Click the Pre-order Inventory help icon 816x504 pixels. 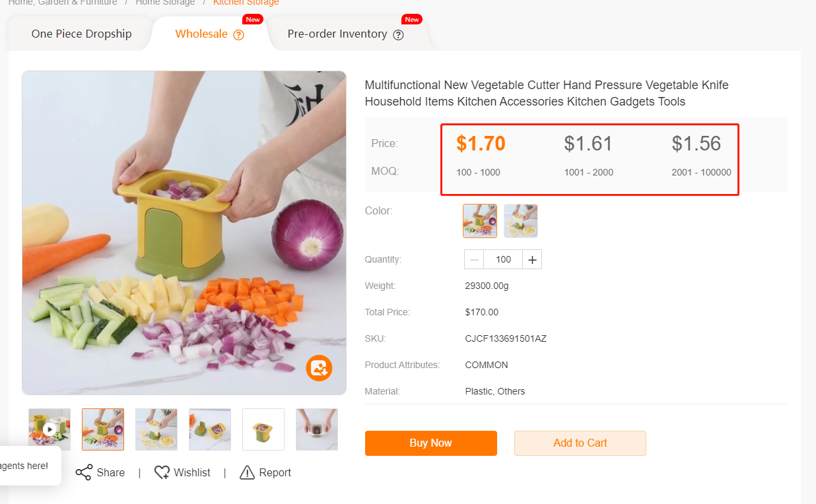coord(398,35)
